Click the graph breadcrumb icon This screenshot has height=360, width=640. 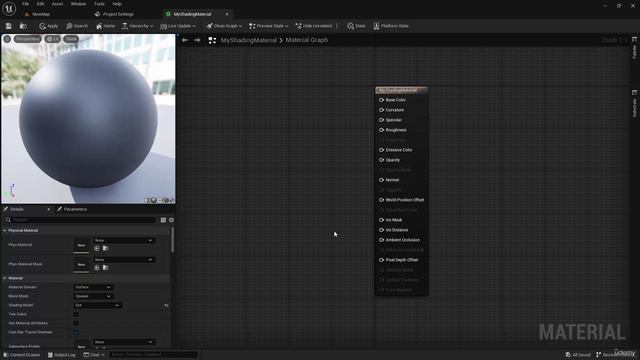pyautogui.click(x=212, y=40)
